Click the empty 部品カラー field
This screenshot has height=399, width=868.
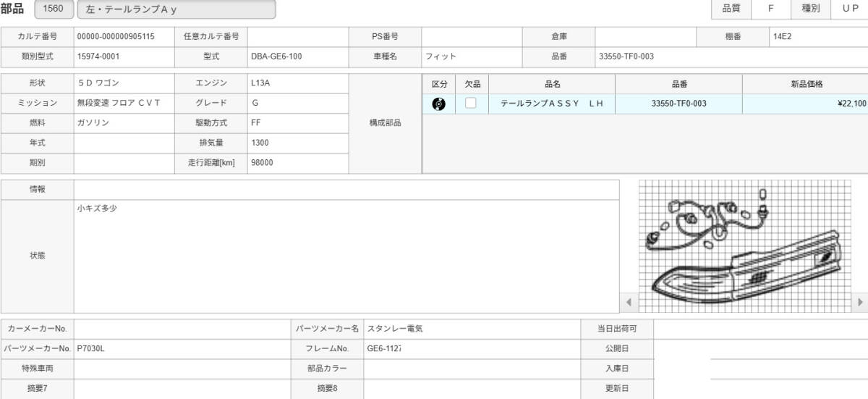pos(472,369)
